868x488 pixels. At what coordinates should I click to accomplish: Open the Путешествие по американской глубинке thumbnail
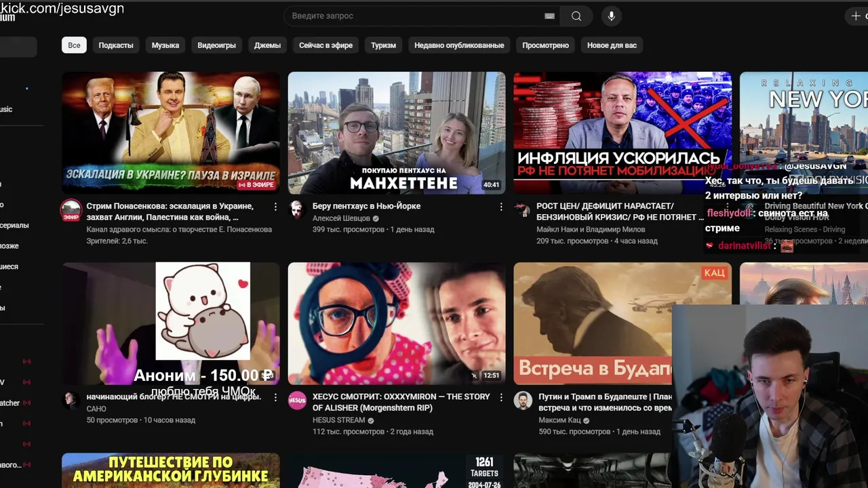pyautogui.click(x=171, y=470)
